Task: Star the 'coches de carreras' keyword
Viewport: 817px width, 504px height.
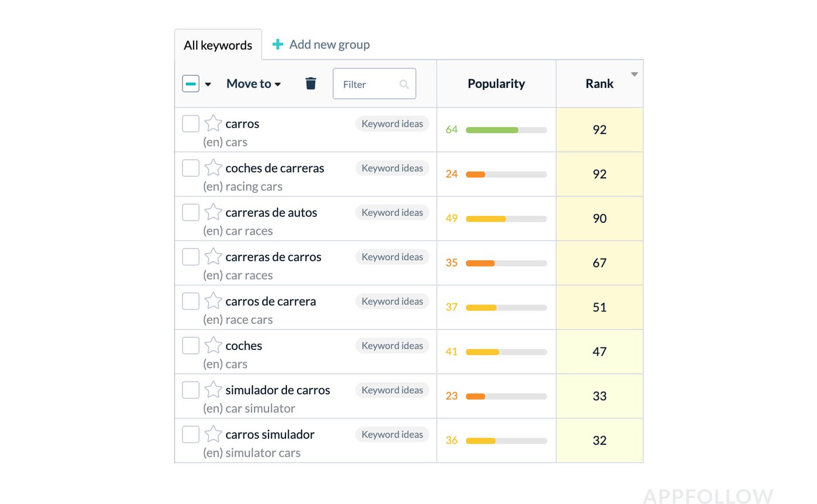Action: (x=214, y=167)
